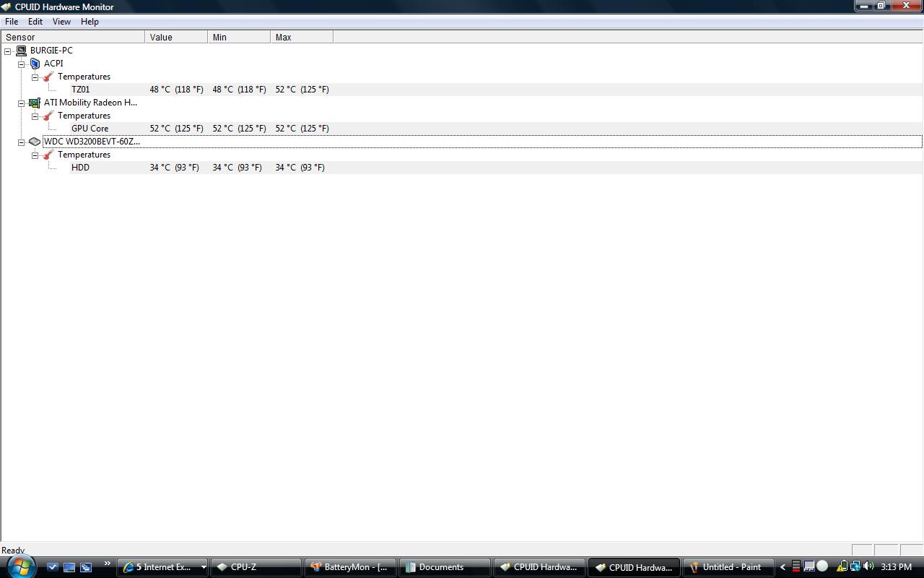Switch to Documents taskbar button

tap(445, 567)
